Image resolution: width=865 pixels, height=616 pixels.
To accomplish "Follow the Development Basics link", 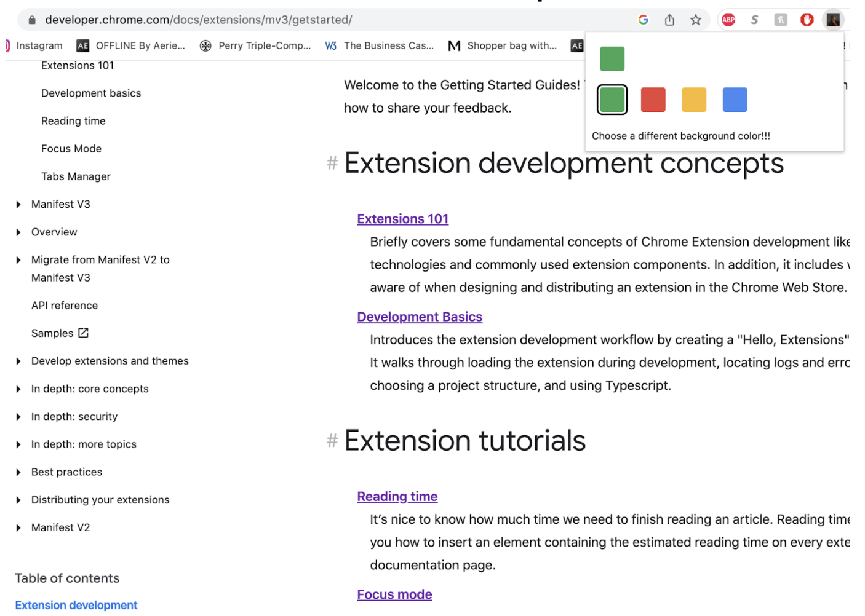I will pyautogui.click(x=419, y=317).
